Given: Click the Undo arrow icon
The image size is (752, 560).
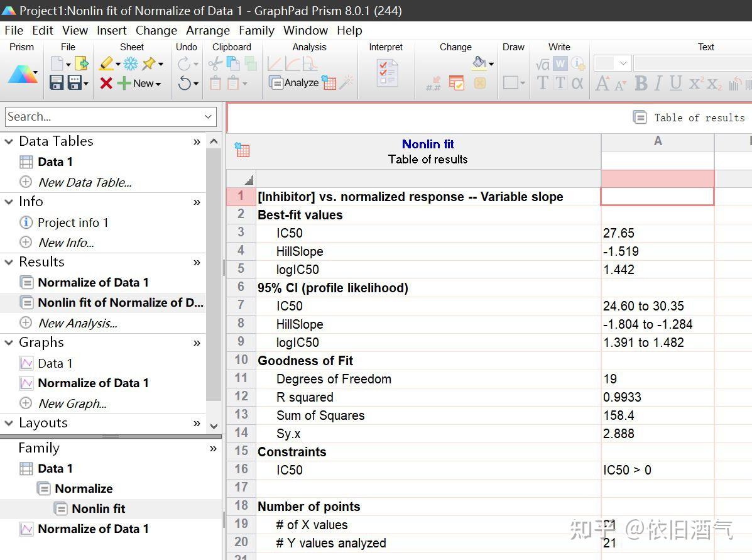Looking at the screenshot, I should (x=185, y=83).
